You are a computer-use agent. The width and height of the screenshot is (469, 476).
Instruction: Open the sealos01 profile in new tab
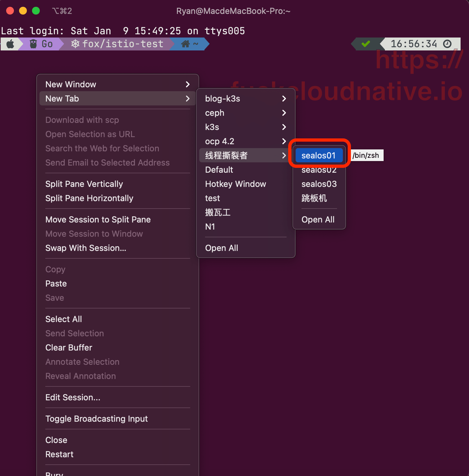319,156
